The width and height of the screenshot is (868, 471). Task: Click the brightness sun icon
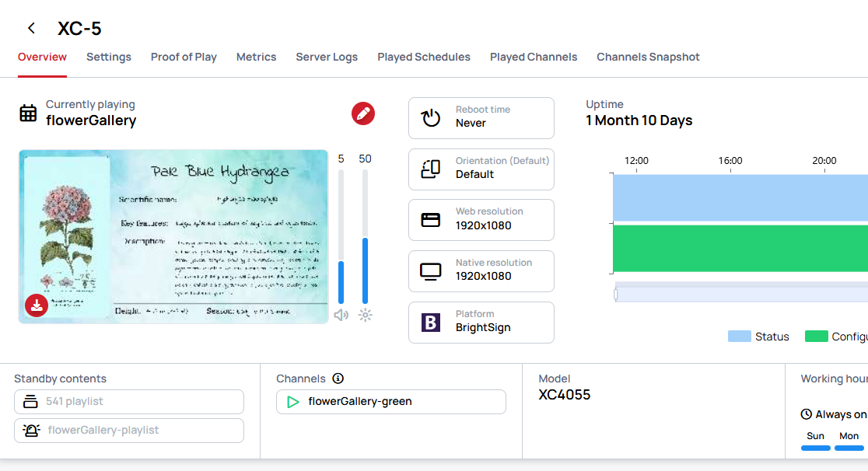click(365, 315)
